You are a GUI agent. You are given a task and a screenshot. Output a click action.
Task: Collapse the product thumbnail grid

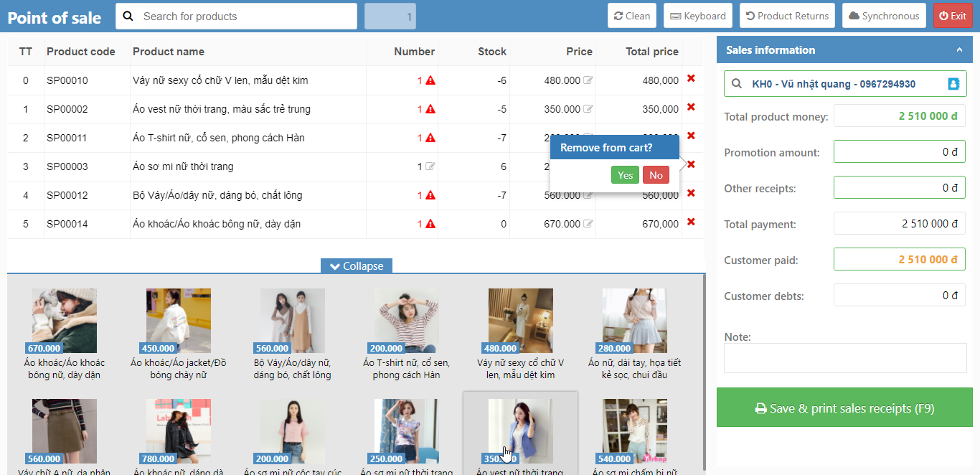tap(357, 266)
